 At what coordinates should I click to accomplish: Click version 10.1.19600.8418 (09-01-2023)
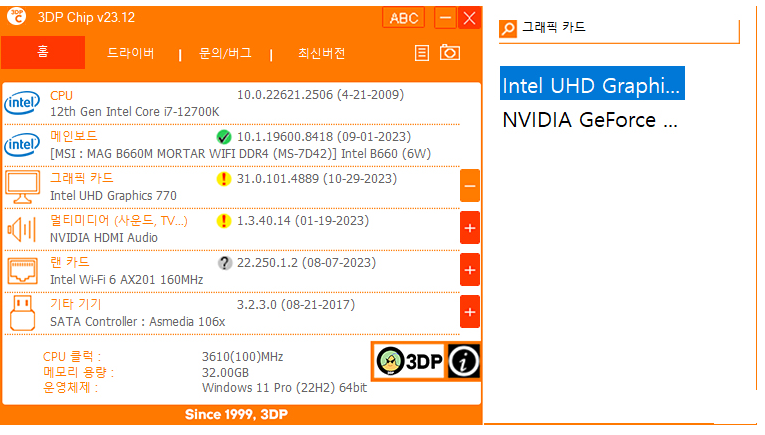[324, 137]
